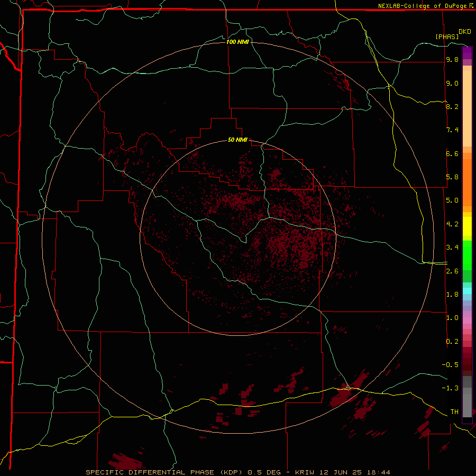Image resolution: width=476 pixels, height=476 pixels.
Task: Click the 5.8 value on color scale
Action: coord(452,177)
